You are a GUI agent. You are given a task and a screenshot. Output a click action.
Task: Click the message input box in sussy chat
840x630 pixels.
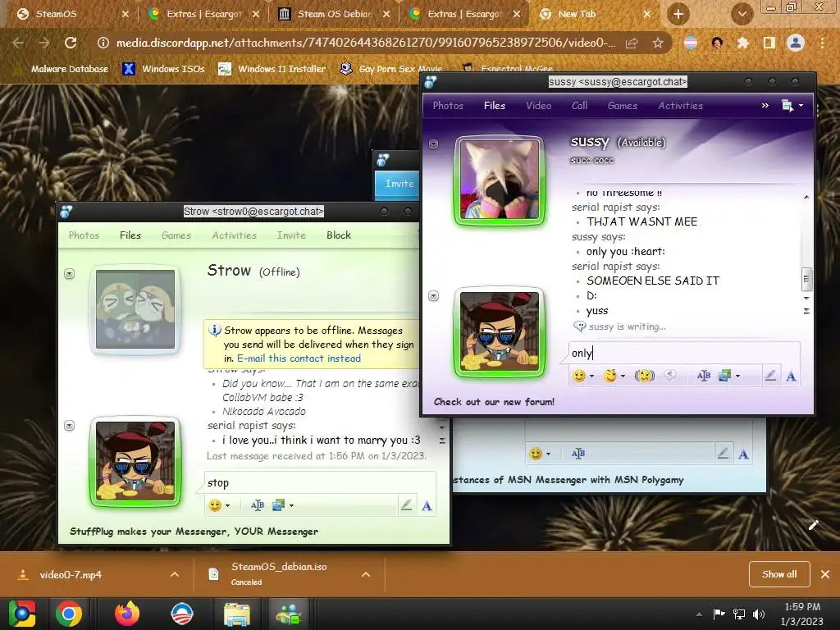pos(684,353)
